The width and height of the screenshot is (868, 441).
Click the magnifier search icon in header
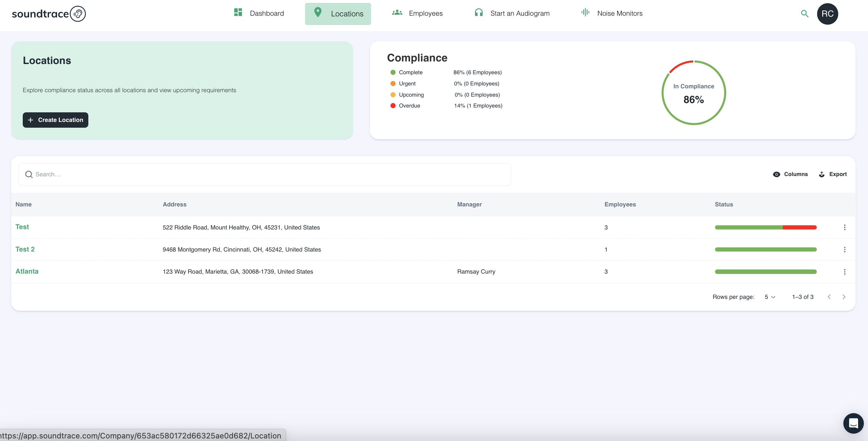pyautogui.click(x=804, y=14)
